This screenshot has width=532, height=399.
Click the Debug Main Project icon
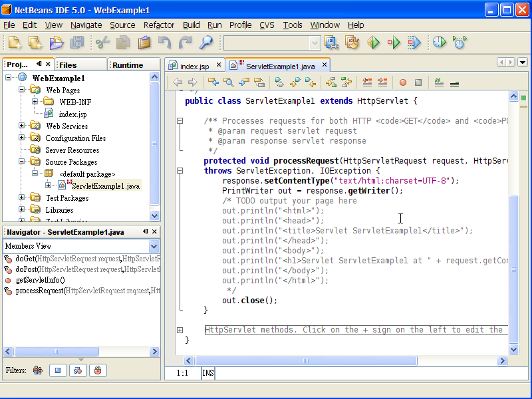click(x=394, y=43)
